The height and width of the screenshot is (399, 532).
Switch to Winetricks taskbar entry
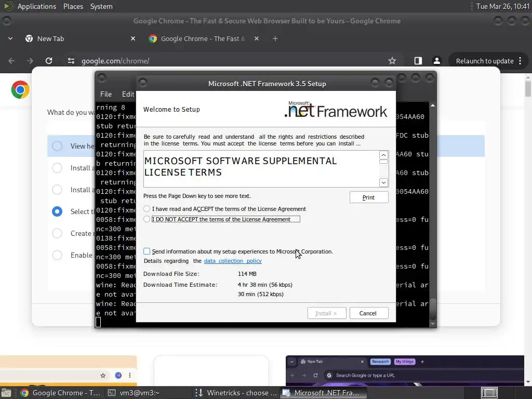click(x=236, y=393)
